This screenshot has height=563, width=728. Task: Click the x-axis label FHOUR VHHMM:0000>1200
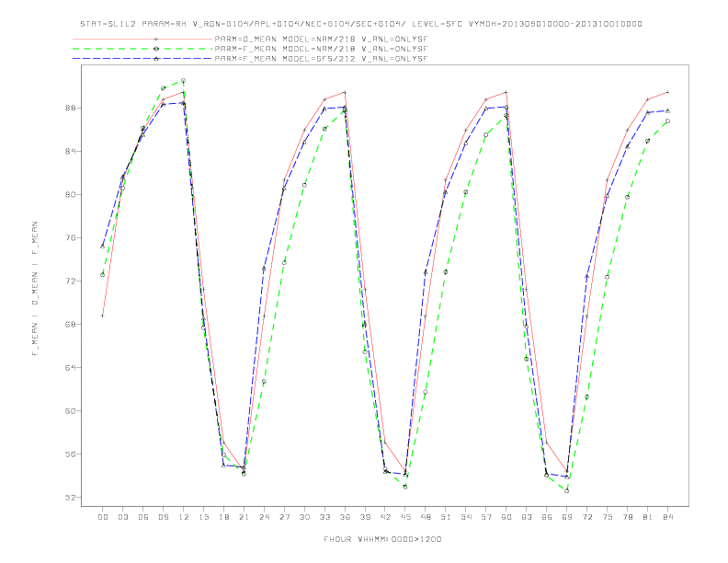click(382, 539)
